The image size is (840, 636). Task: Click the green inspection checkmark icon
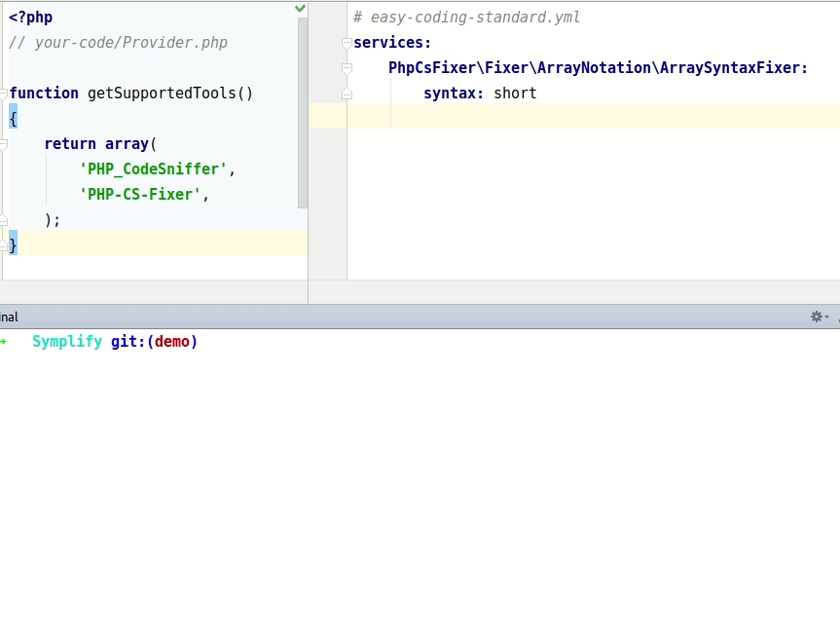point(300,8)
